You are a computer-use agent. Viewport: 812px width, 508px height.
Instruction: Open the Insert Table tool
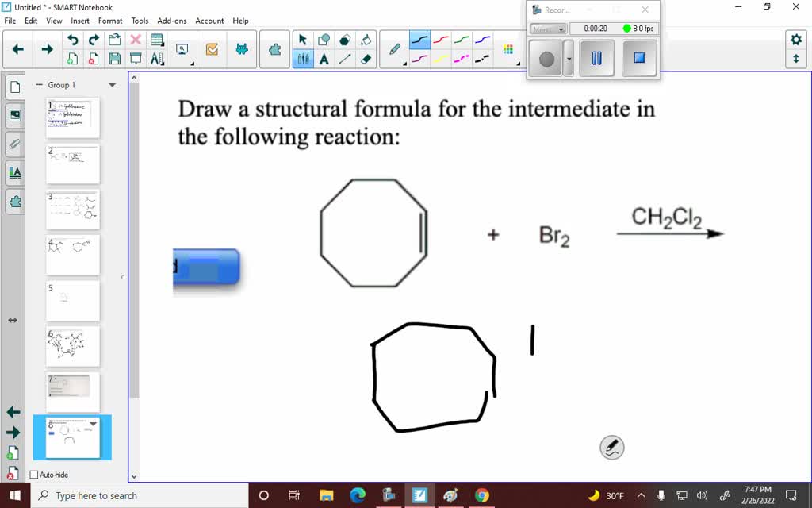(x=156, y=38)
